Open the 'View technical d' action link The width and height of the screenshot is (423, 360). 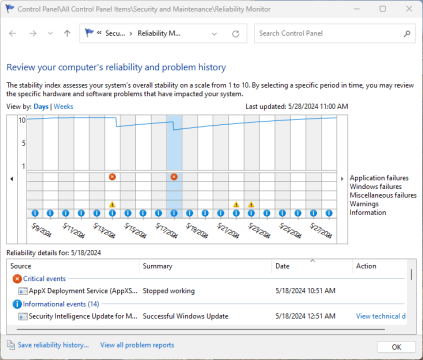[381, 316]
